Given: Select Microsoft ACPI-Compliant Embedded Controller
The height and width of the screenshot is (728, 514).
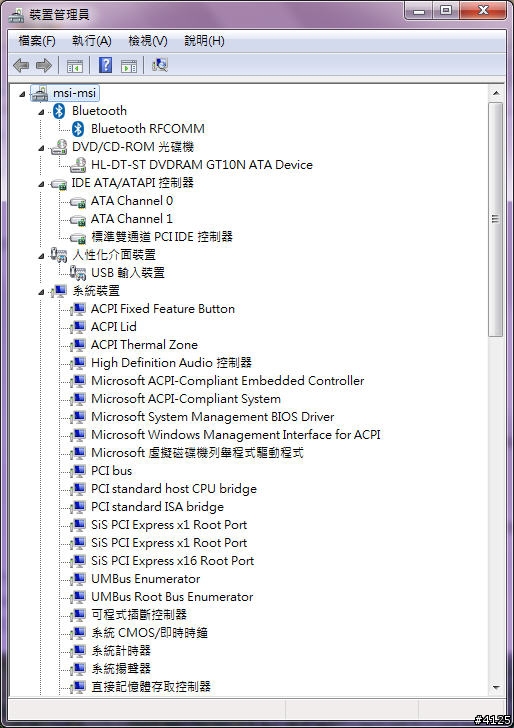Looking at the screenshot, I should point(228,381).
